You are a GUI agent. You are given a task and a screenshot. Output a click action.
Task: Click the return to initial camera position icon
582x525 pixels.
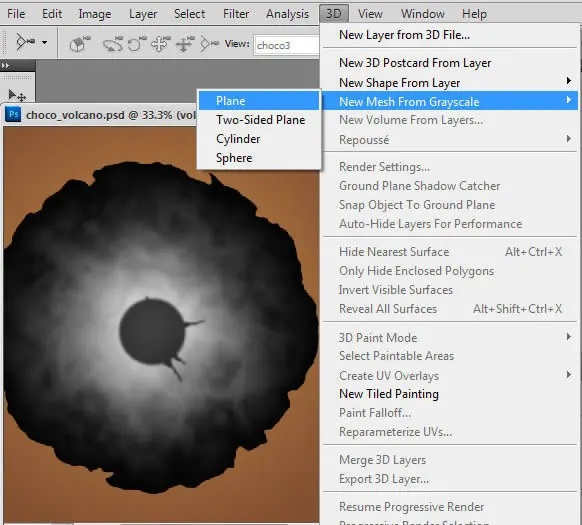pos(79,44)
